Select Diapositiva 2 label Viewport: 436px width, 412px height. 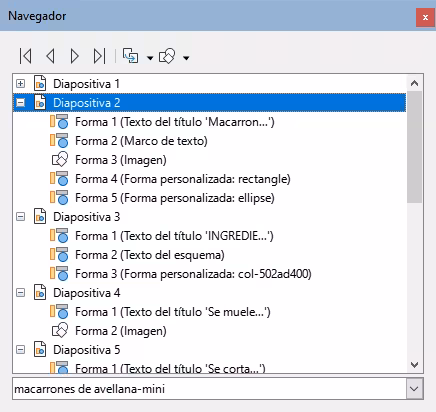87,103
